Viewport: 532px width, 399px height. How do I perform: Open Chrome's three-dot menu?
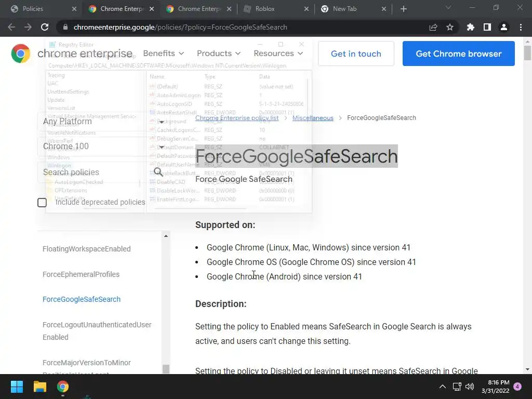521,27
